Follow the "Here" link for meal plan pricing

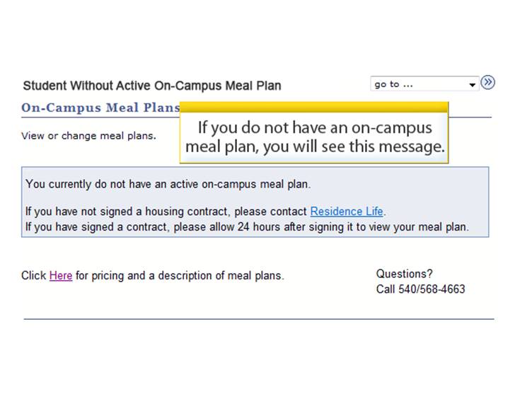61,275
